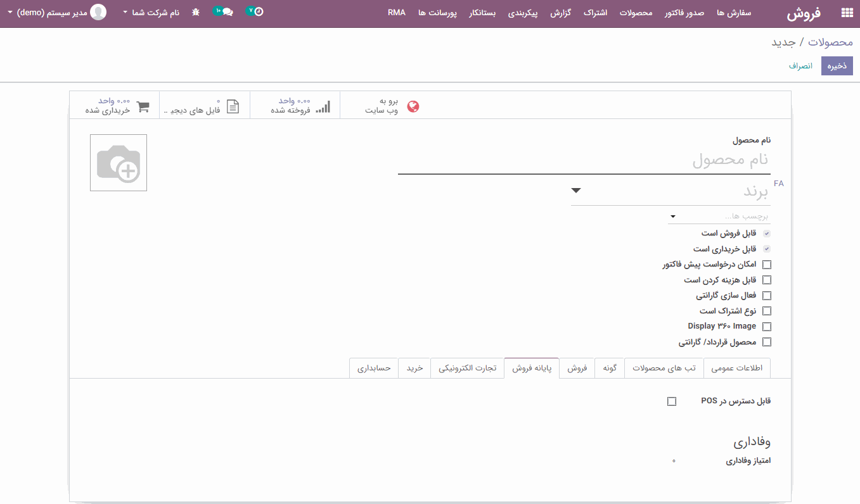Screen dimensions: 860x504
Task: Expand the brand (برند) dropdown
Action: click(x=575, y=191)
